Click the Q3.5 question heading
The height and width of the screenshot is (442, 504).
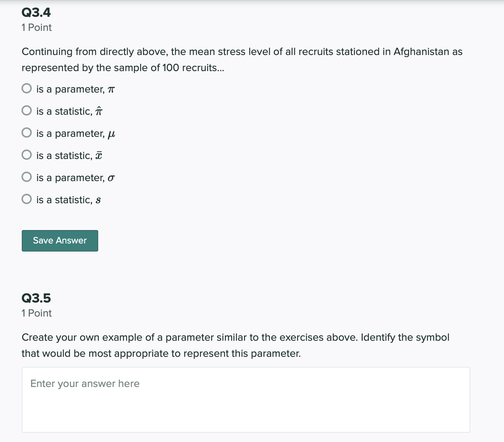pyautogui.click(x=36, y=298)
